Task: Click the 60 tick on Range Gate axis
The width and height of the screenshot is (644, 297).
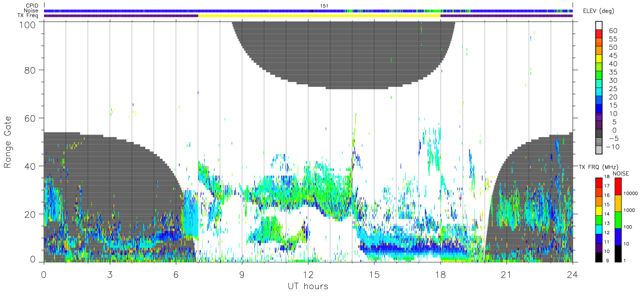Action: coord(30,118)
